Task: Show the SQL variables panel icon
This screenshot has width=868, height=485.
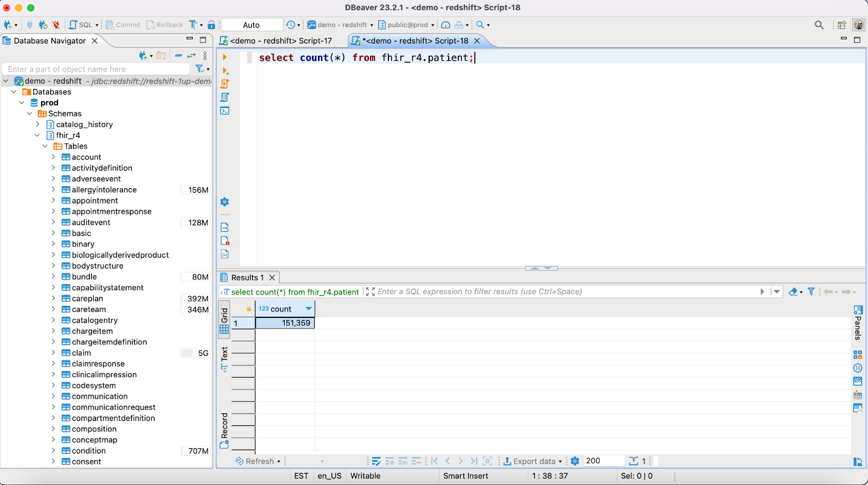Action: (225, 254)
